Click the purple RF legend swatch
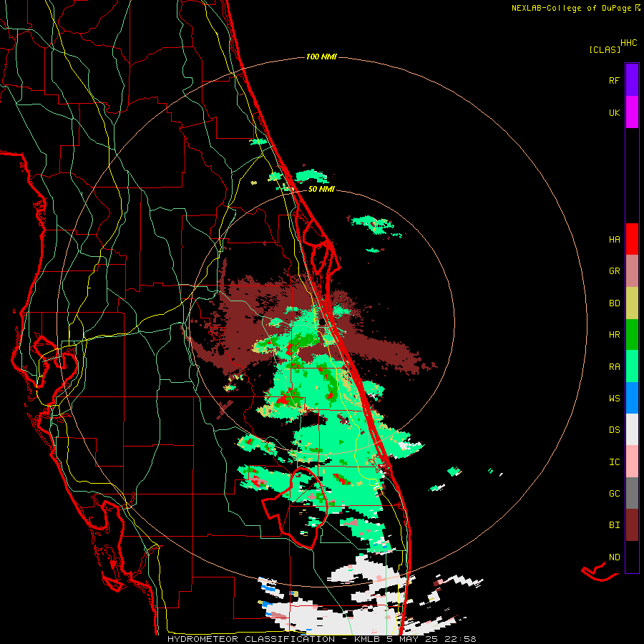 coord(632,80)
